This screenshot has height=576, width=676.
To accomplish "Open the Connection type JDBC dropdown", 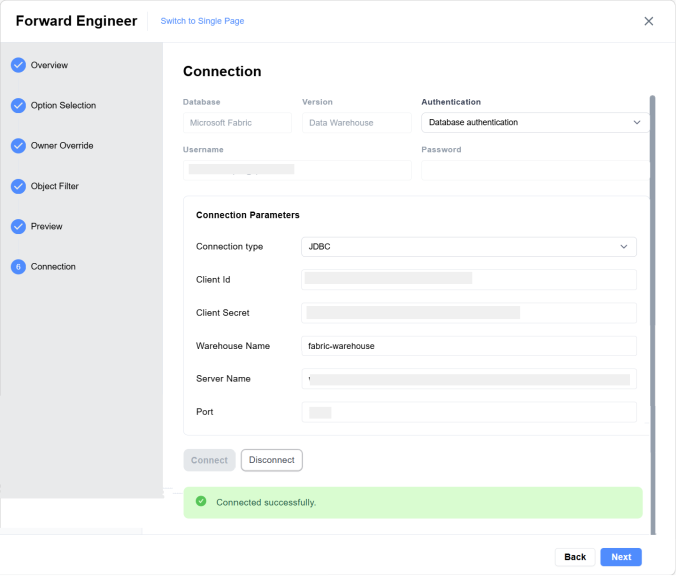I will 469,247.
